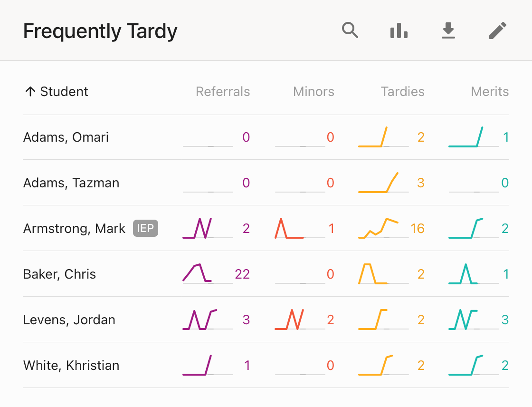Viewport: 532px width, 407px height.
Task: Select White, Khristian student name
Action: (x=71, y=366)
